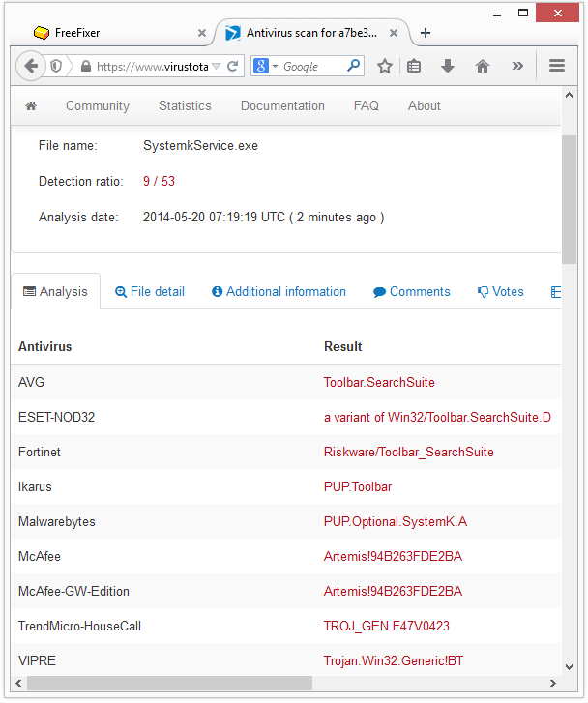Image resolution: width=588 pixels, height=703 pixels.
Task: Open the shield site identity icon
Action: [56, 67]
